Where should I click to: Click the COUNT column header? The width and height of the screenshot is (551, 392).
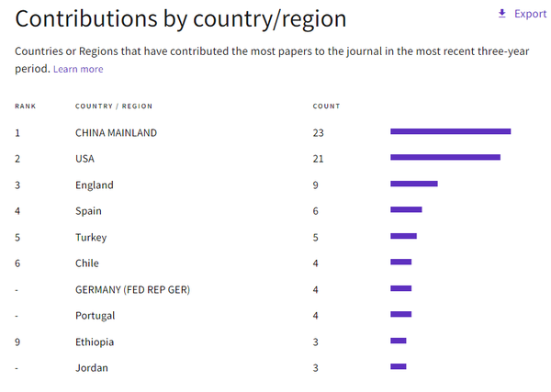[x=326, y=106]
